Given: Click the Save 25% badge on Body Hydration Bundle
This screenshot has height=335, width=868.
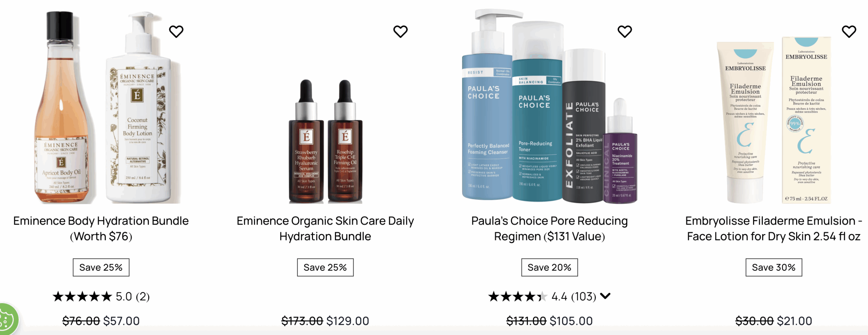Looking at the screenshot, I should tap(101, 267).
